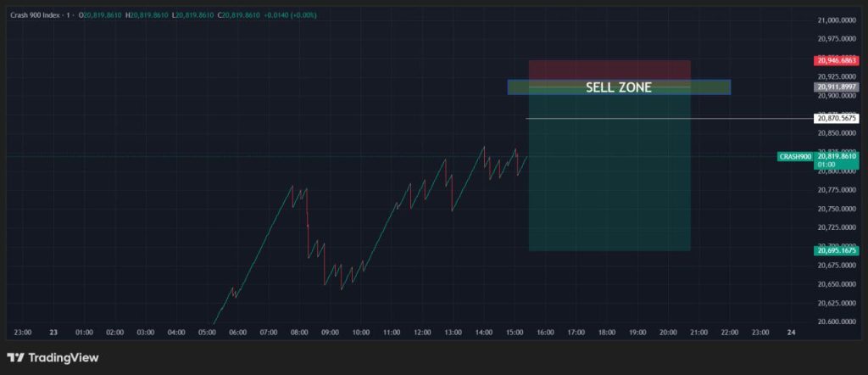The height and width of the screenshot is (375, 868).
Task: Click the Crash 900 Index symbol title
Action: pyautogui.click(x=42, y=15)
